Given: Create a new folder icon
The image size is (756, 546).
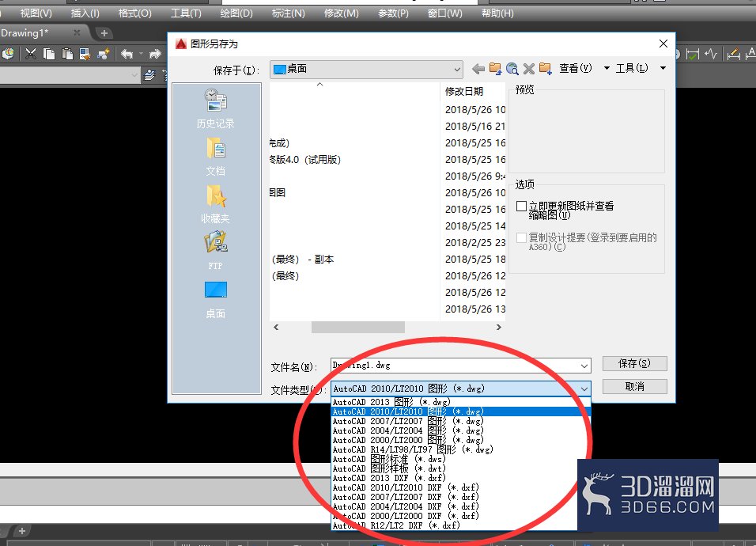Looking at the screenshot, I should pos(546,69).
